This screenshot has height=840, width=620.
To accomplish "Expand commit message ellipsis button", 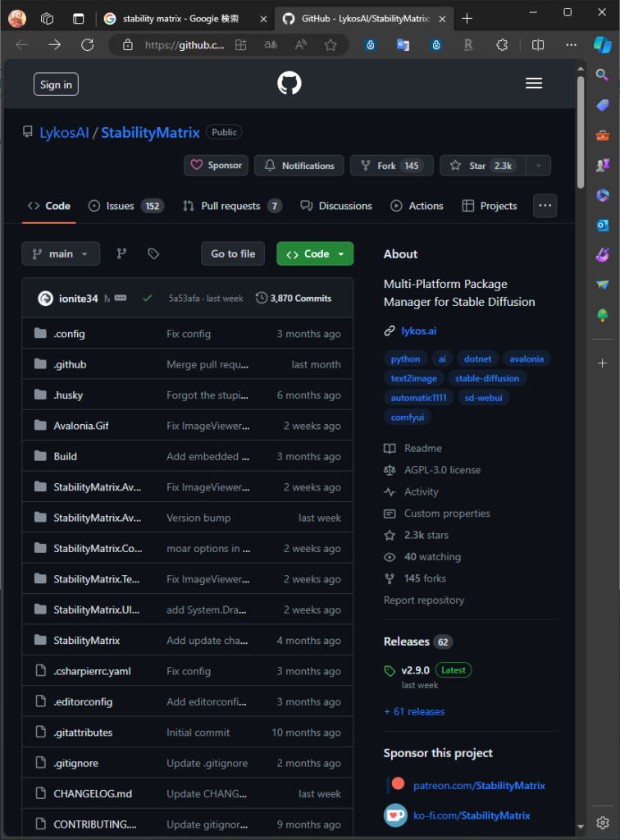I will click(121, 298).
